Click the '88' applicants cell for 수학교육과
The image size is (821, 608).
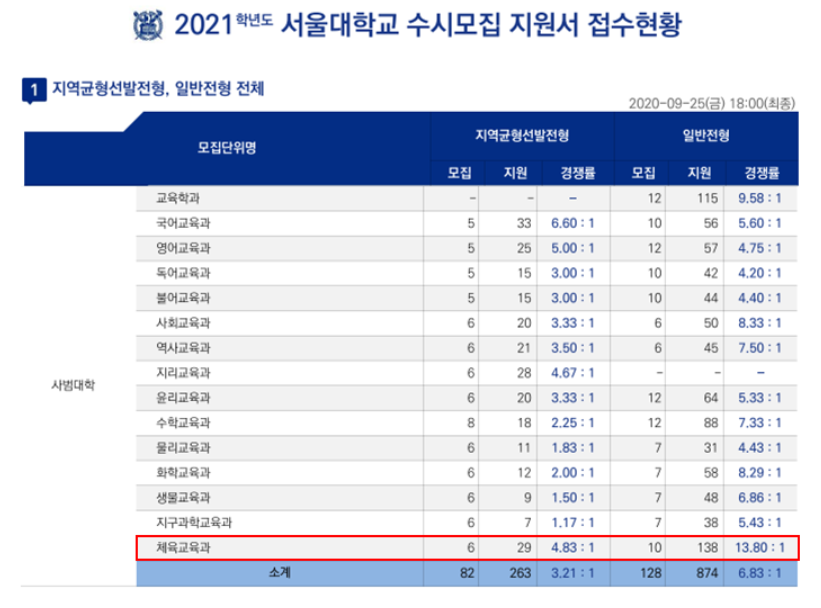tap(711, 423)
